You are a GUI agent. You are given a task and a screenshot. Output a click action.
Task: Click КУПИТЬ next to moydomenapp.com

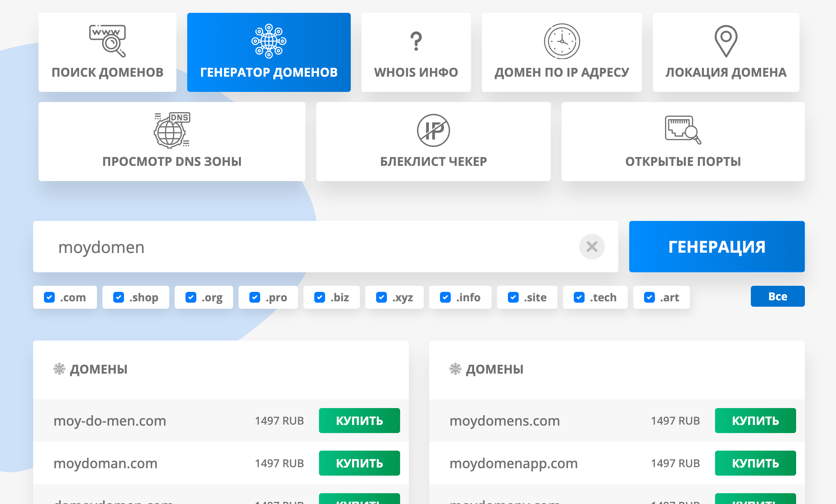click(x=755, y=463)
